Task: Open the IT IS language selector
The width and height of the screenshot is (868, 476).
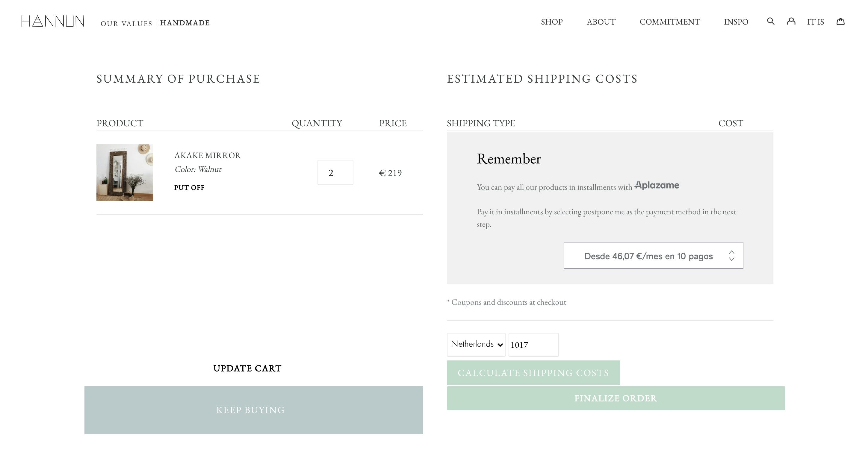Action: point(815,22)
